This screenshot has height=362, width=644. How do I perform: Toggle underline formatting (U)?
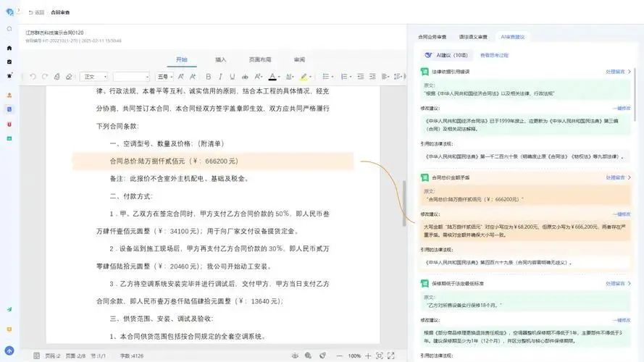click(231, 76)
